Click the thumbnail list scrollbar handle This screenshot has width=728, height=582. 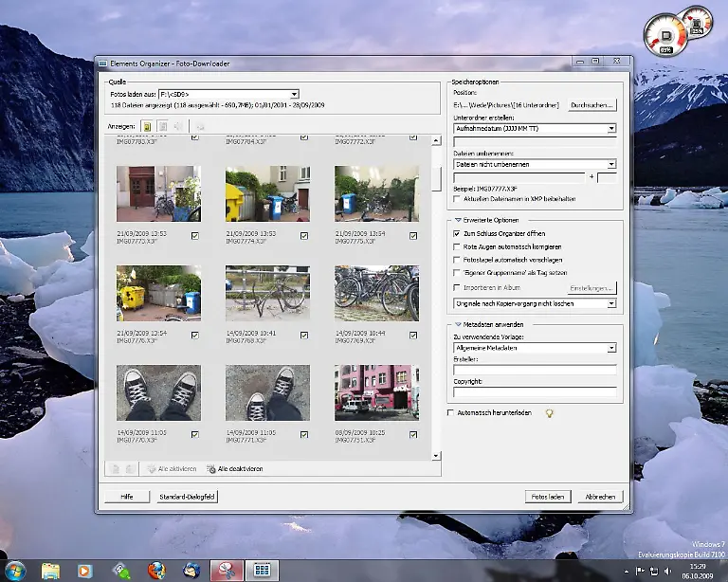(436, 177)
